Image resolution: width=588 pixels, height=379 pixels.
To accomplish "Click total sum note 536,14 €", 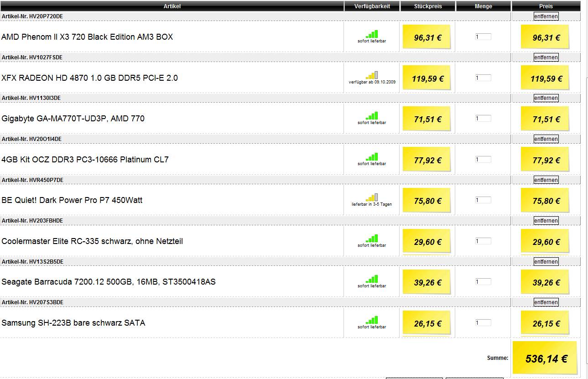I will [x=545, y=358].
